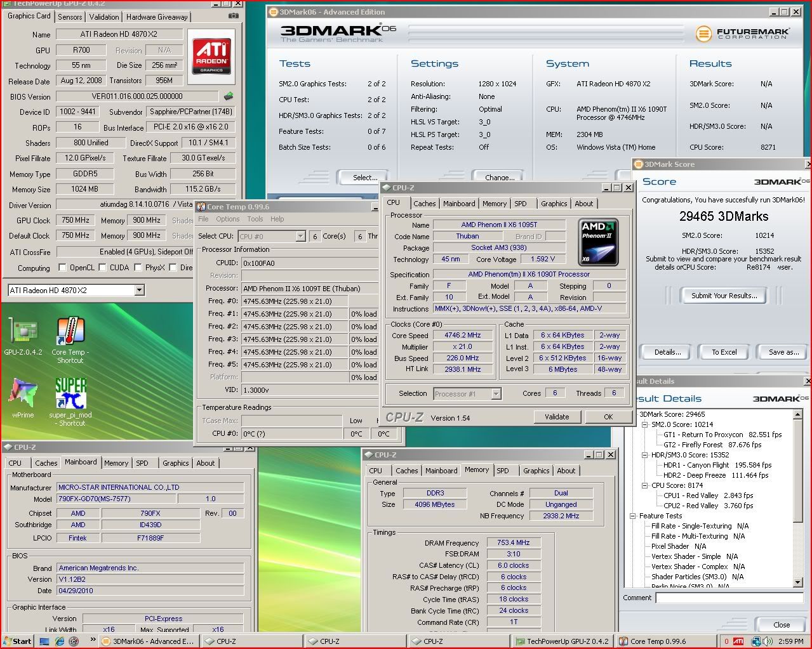Open SPD tab in CPU-Z memory window
812x649 pixels.
(503, 471)
